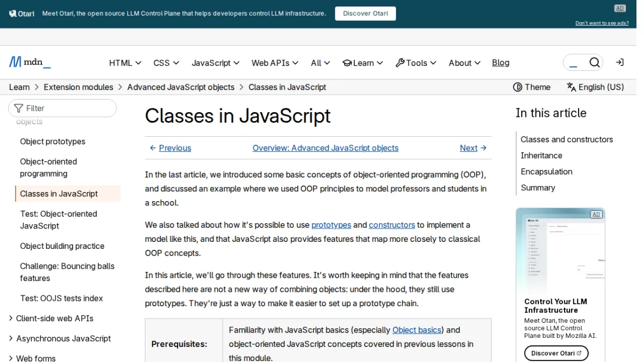The image size is (644, 362).
Task: Go to the Blog page
Action: (501, 63)
